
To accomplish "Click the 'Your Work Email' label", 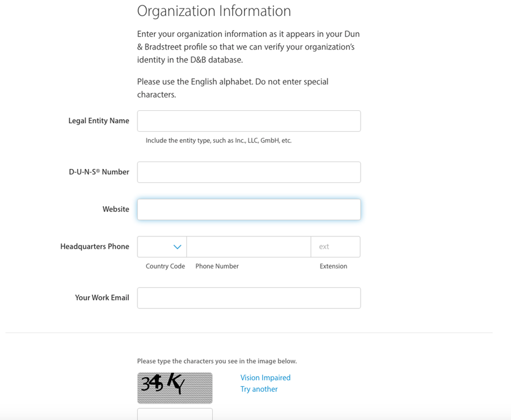I will tap(102, 298).
